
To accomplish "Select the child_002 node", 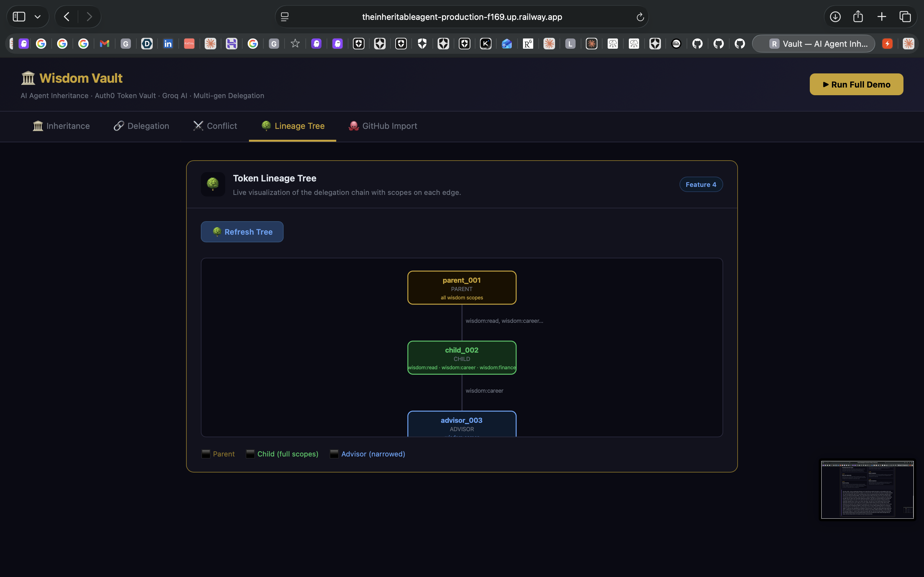I will tap(462, 357).
